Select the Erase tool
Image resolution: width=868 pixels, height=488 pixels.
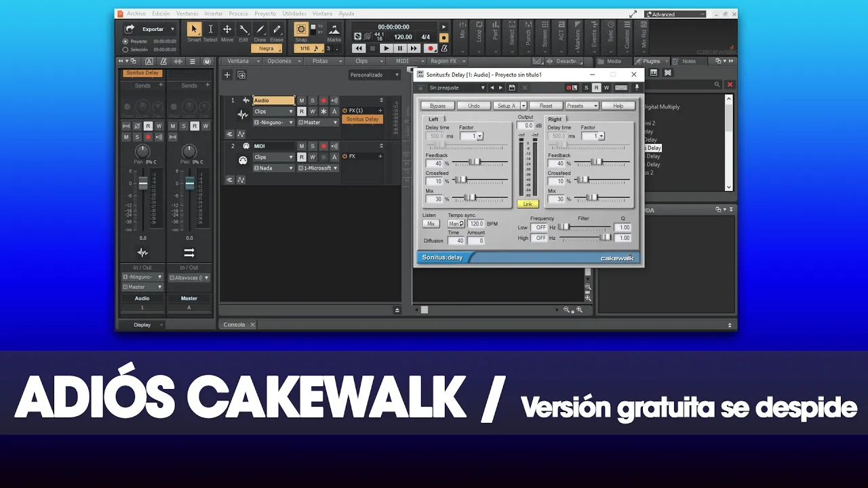coord(277,29)
